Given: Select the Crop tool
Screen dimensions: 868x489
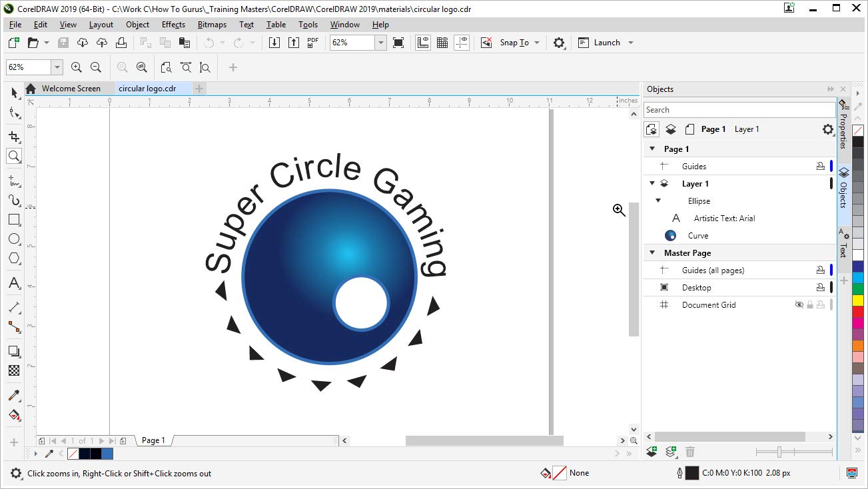Looking at the screenshot, I should 14,137.
